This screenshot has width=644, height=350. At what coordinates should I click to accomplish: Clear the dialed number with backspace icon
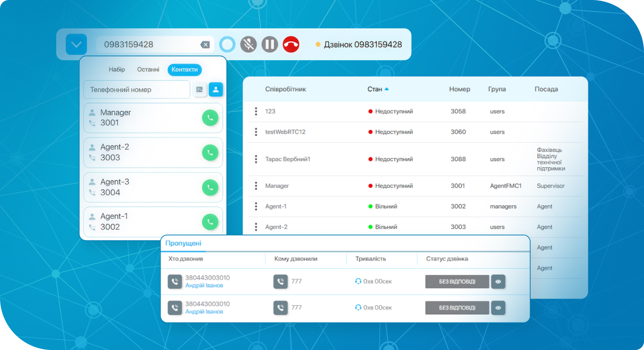click(x=205, y=45)
